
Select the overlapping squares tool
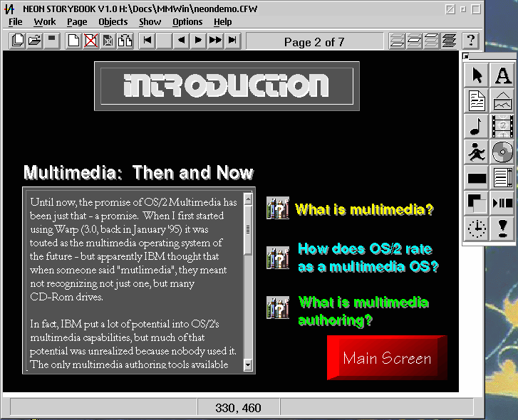click(x=476, y=203)
